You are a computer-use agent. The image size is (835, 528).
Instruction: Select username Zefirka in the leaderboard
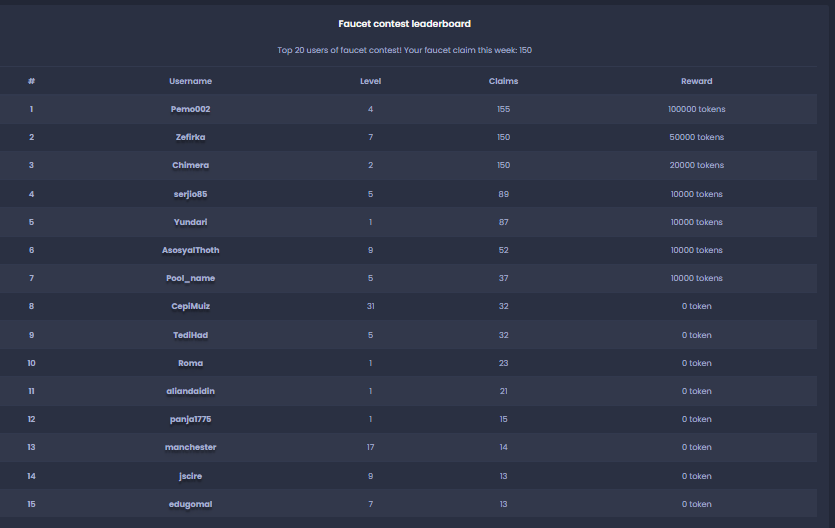pyautogui.click(x=190, y=137)
